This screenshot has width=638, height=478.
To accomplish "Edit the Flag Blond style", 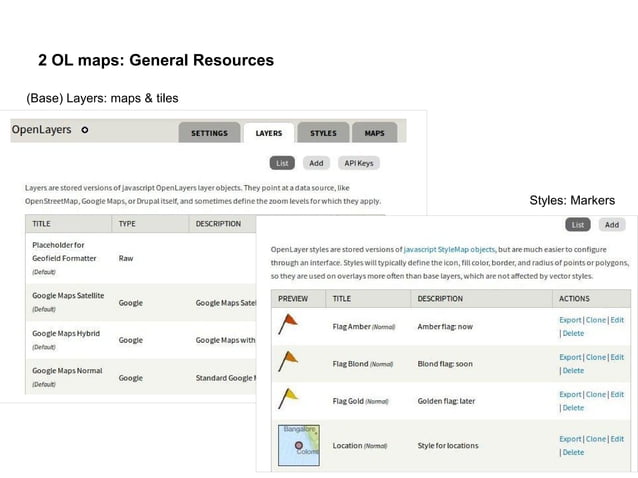I will click(617, 357).
